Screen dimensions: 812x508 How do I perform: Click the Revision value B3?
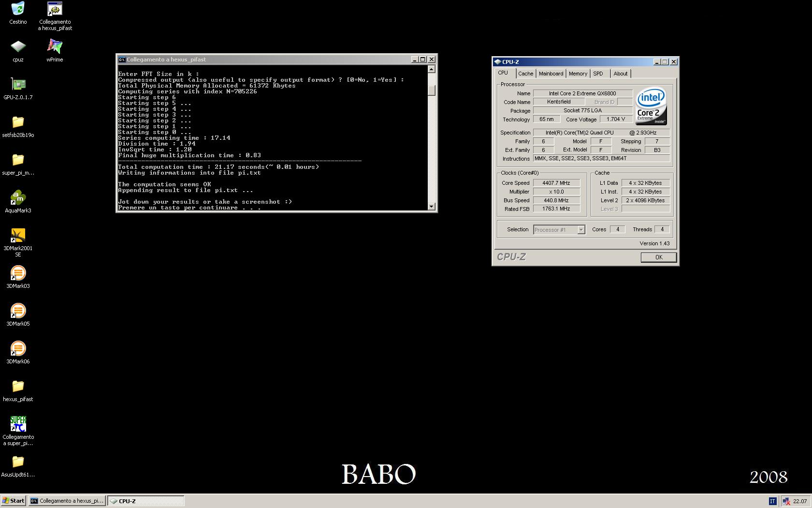(657, 150)
